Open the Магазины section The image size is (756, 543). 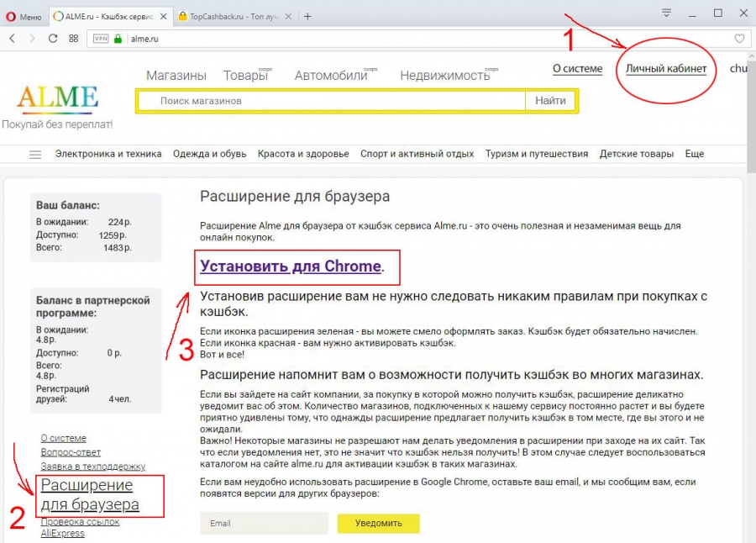point(176,76)
